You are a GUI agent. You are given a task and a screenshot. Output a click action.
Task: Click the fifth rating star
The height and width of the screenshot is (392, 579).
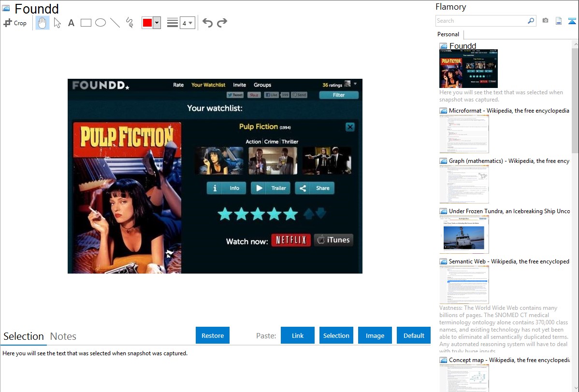click(x=290, y=214)
